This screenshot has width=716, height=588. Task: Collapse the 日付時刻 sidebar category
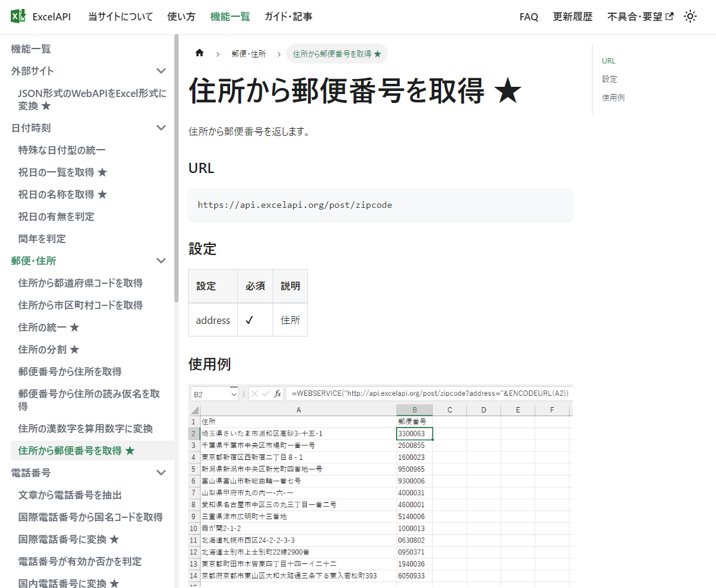pos(161,128)
